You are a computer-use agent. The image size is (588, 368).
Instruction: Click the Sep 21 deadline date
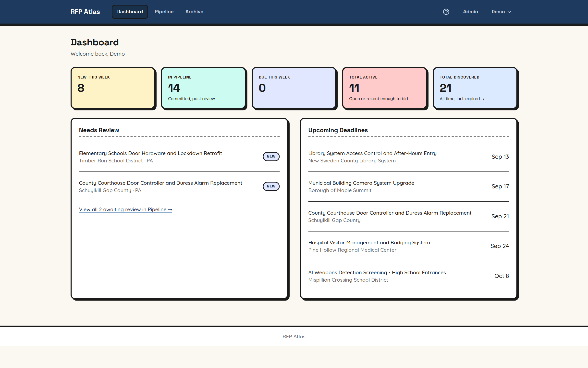(x=500, y=216)
